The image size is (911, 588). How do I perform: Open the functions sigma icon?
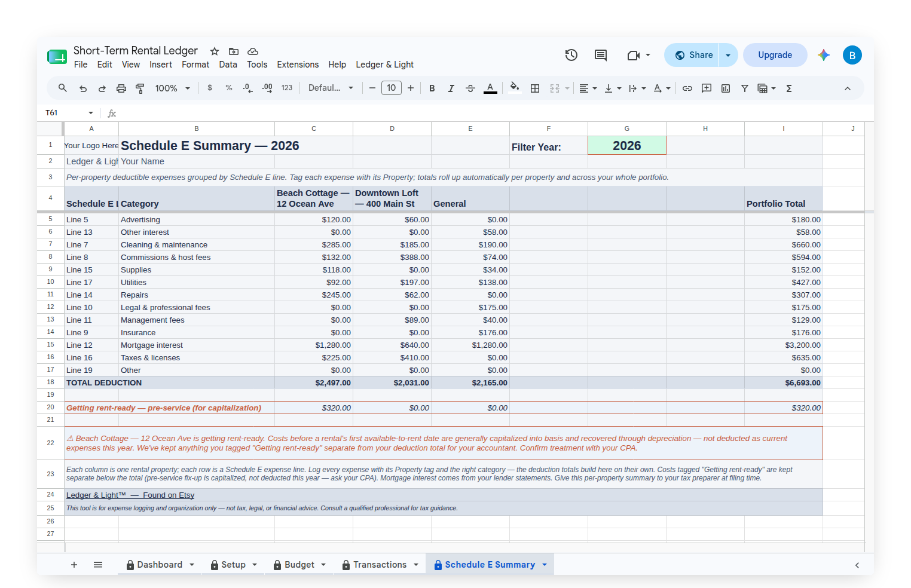[789, 88]
